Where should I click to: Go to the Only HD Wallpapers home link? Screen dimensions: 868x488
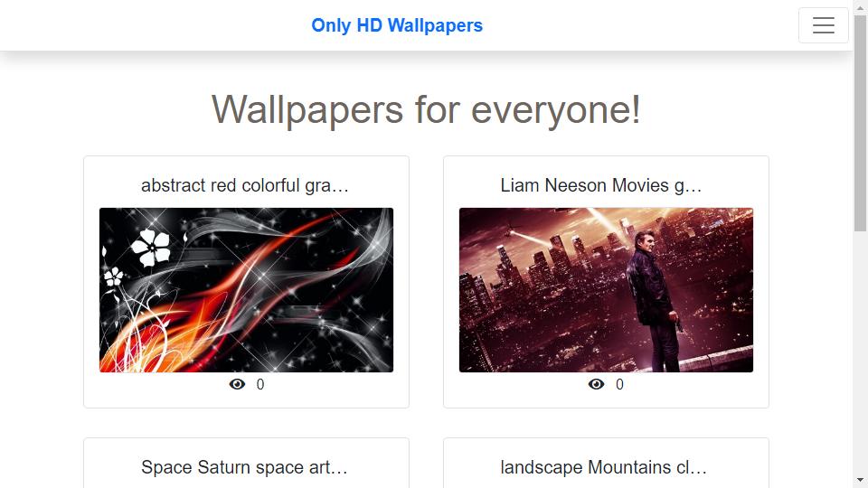pyautogui.click(x=397, y=25)
